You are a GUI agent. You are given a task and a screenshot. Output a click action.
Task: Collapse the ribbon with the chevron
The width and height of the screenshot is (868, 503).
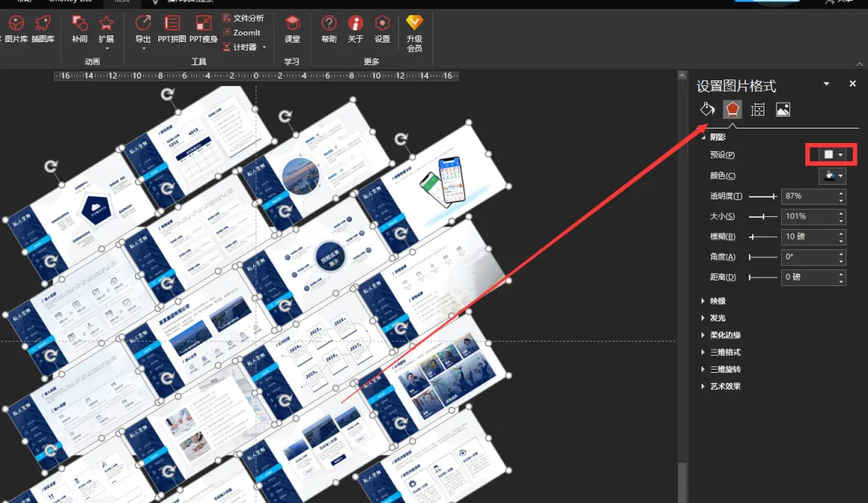click(859, 64)
